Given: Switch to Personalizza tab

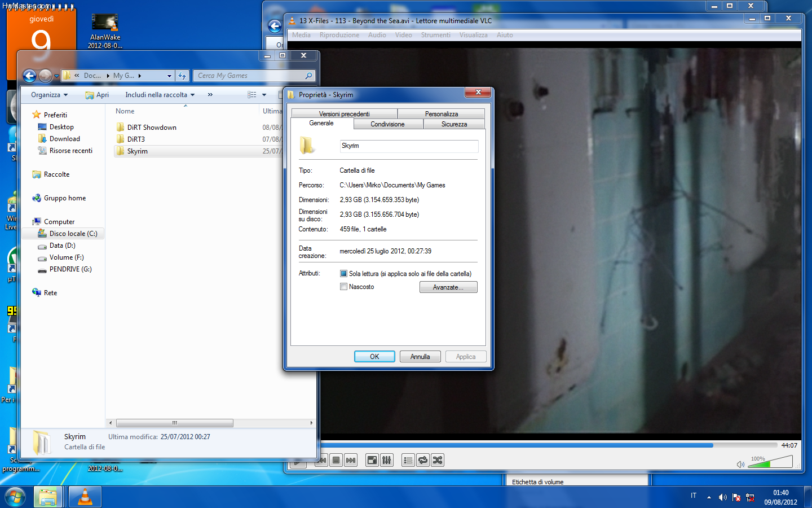Looking at the screenshot, I should click(x=442, y=114).
